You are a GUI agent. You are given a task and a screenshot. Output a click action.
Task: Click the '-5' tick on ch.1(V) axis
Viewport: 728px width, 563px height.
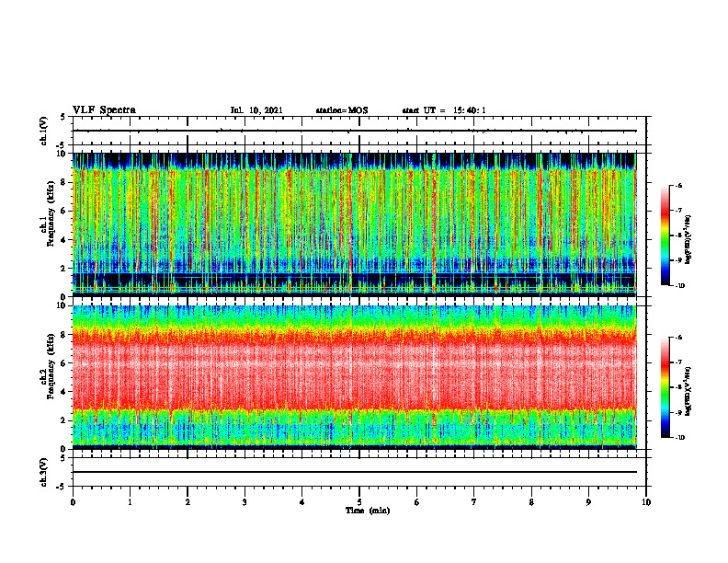coord(63,145)
